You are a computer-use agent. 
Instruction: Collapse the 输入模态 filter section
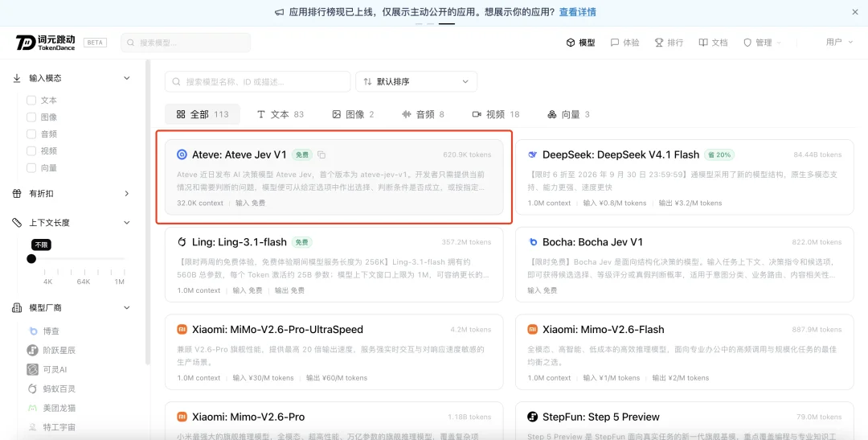pyautogui.click(x=127, y=78)
